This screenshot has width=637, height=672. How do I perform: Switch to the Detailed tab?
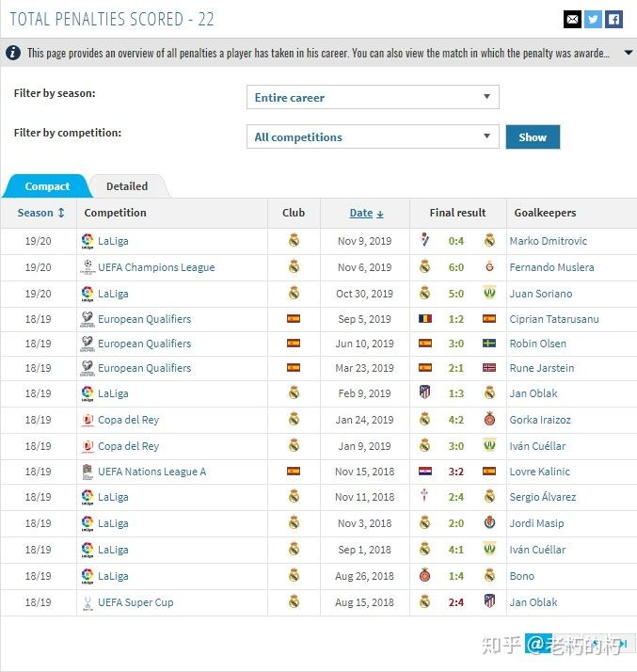click(126, 186)
